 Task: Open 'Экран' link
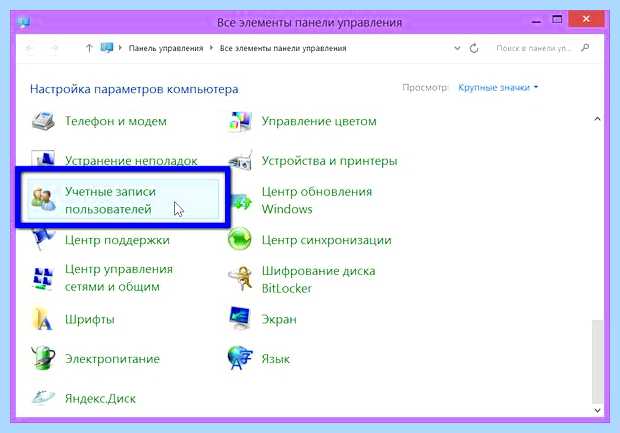(x=279, y=319)
